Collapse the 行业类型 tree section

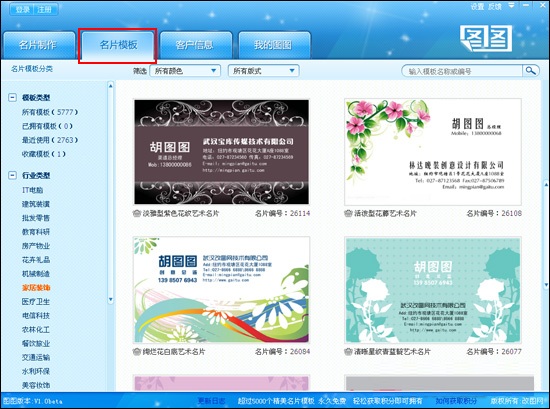(12, 175)
